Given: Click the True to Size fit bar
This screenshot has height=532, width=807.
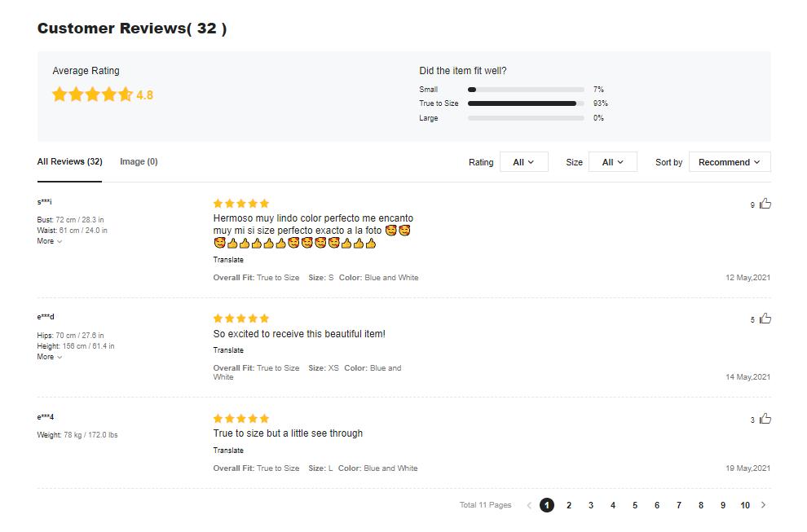Looking at the screenshot, I should (x=526, y=103).
